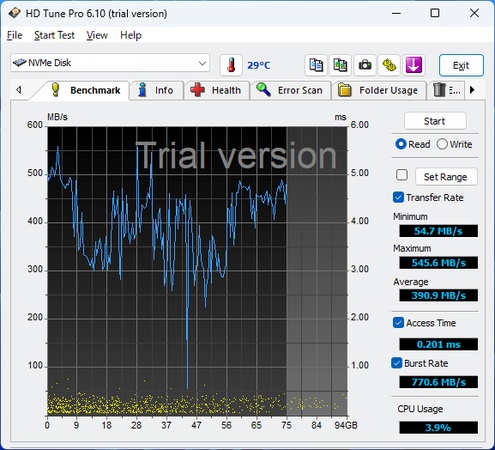
Task: Switch to the Health tab
Action: [217, 90]
